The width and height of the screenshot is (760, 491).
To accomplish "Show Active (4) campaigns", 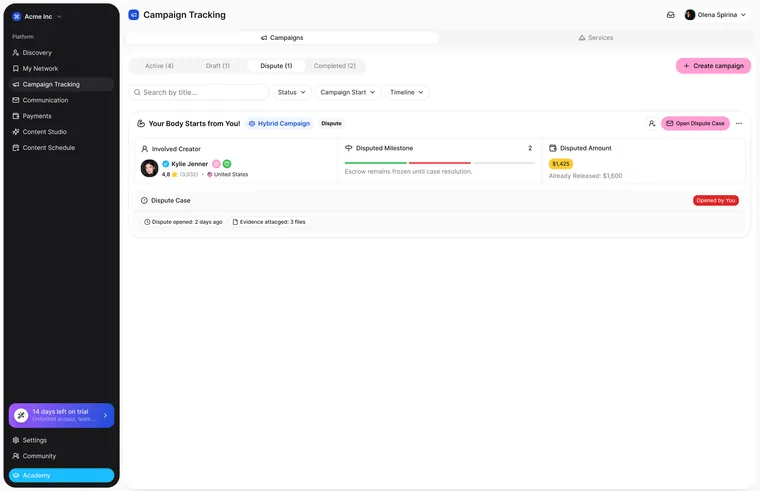I will point(159,66).
